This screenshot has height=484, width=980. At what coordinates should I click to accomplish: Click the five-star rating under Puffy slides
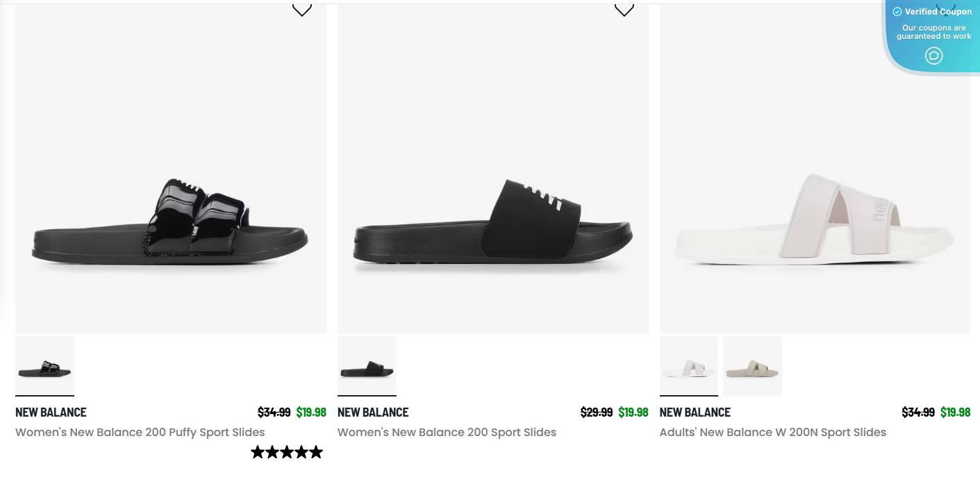click(287, 452)
